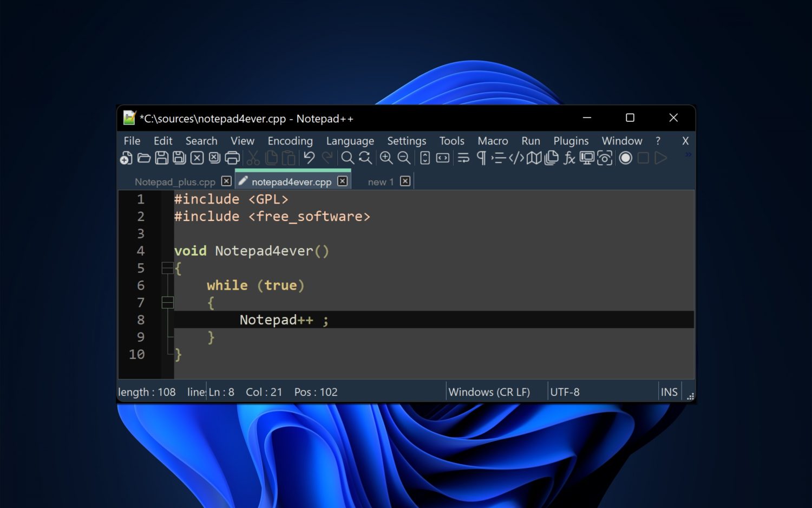Toggle INS overwrite mode in status bar
The width and height of the screenshot is (812, 508).
click(x=669, y=392)
